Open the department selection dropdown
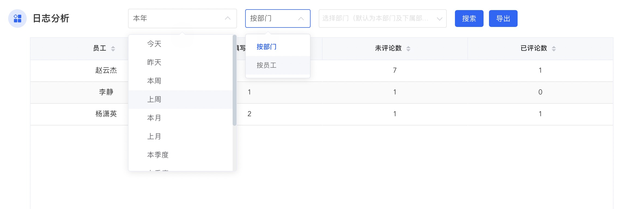 [x=382, y=19]
